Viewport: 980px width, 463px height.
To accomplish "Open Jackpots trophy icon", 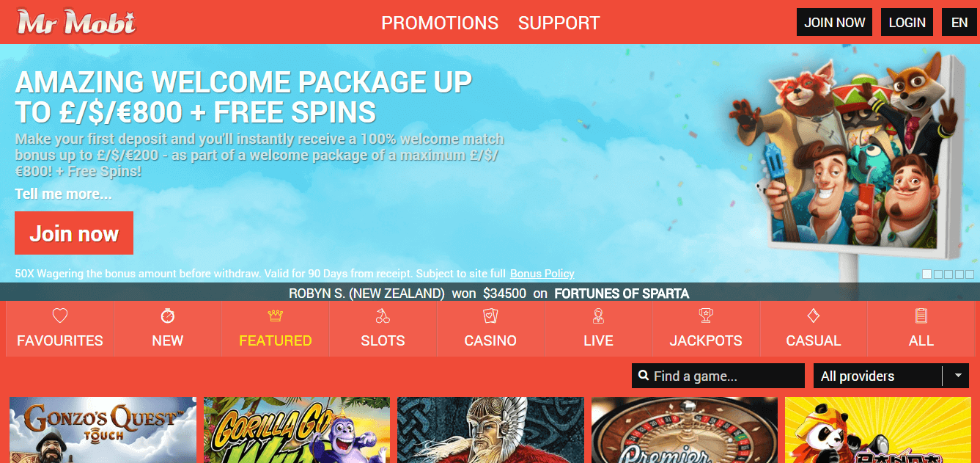I will [706, 316].
